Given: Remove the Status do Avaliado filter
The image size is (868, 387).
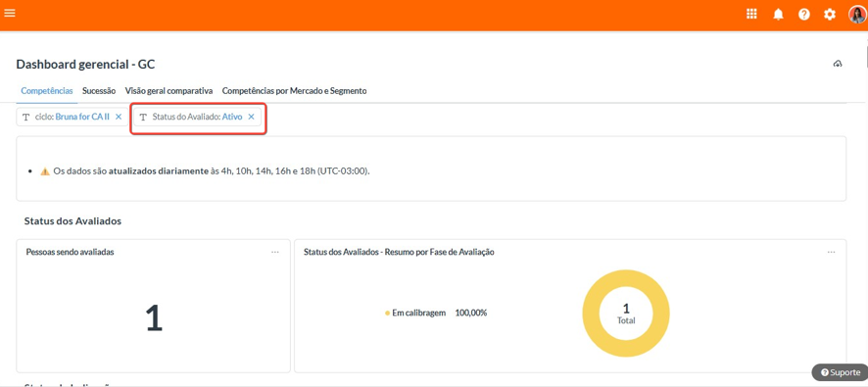Looking at the screenshot, I should coord(251,117).
